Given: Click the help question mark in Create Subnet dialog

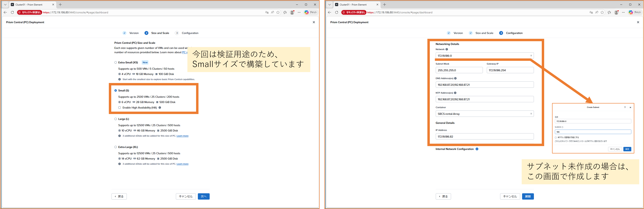Looking at the screenshot, I should [x=625, y=107].
